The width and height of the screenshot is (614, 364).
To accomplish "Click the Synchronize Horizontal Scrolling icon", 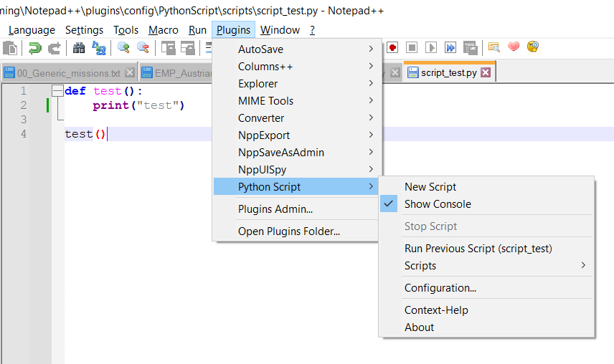I will pos(188,48).
